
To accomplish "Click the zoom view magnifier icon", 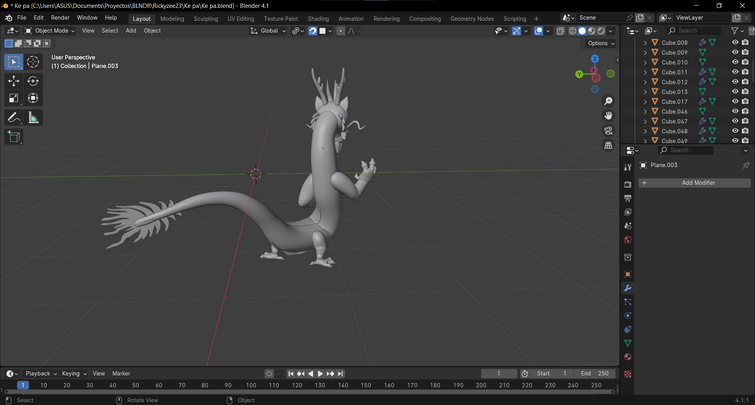I will 608,101.
